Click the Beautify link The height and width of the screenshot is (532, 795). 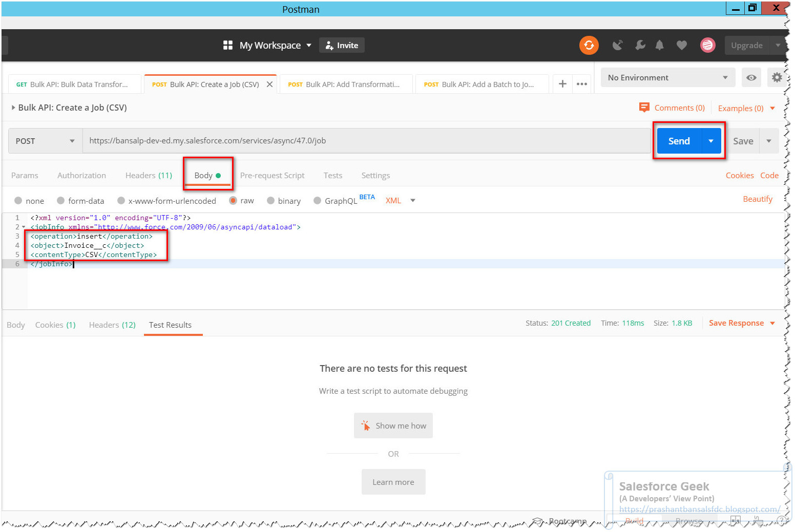point(758,199)
